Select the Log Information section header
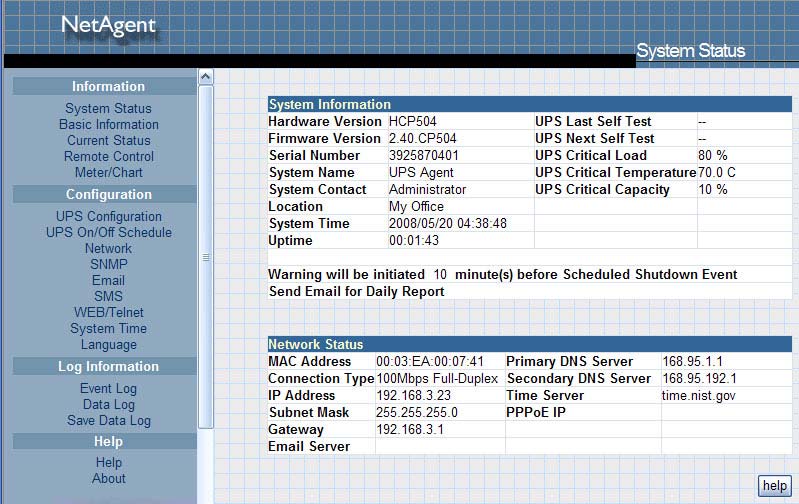Viewport: 799px width, 504px height. [x=105, y=366]
